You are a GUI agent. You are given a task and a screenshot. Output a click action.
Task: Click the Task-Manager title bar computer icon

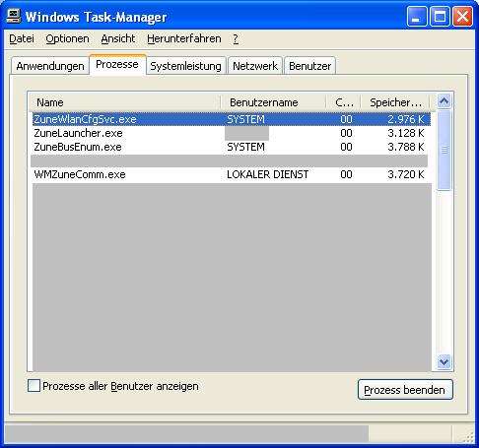point(14,16)
